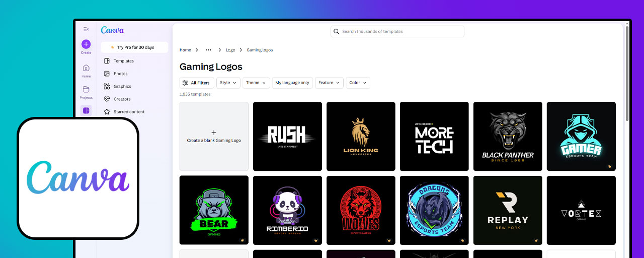The height and width of the screenshot is (258, 644).
Task: Open Photos in the side menu
Action: (121, 74)
